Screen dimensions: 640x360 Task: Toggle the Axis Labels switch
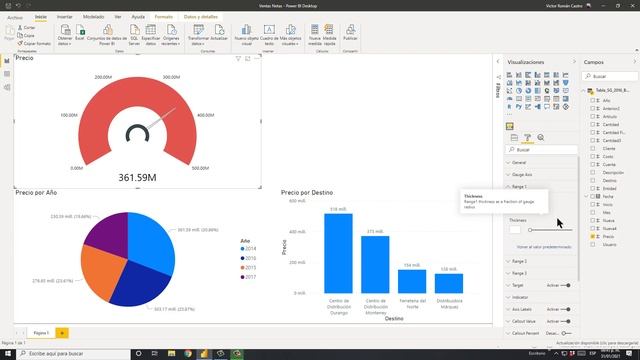coord(566,309)
